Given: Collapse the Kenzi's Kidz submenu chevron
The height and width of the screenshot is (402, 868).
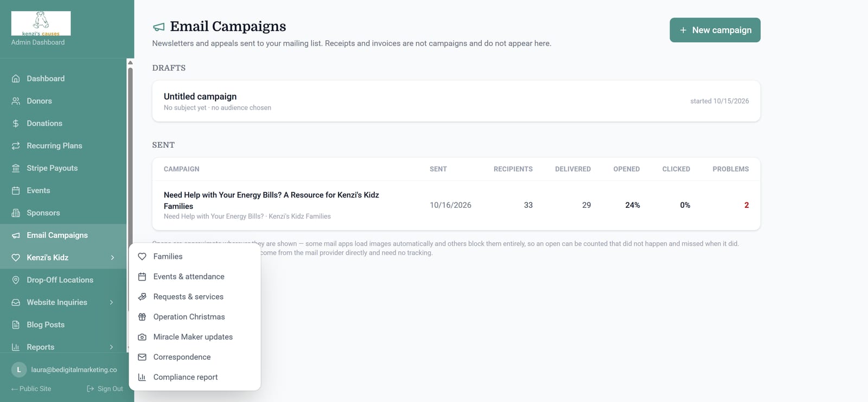Looking at the screenshot, I should click(112, 258).
